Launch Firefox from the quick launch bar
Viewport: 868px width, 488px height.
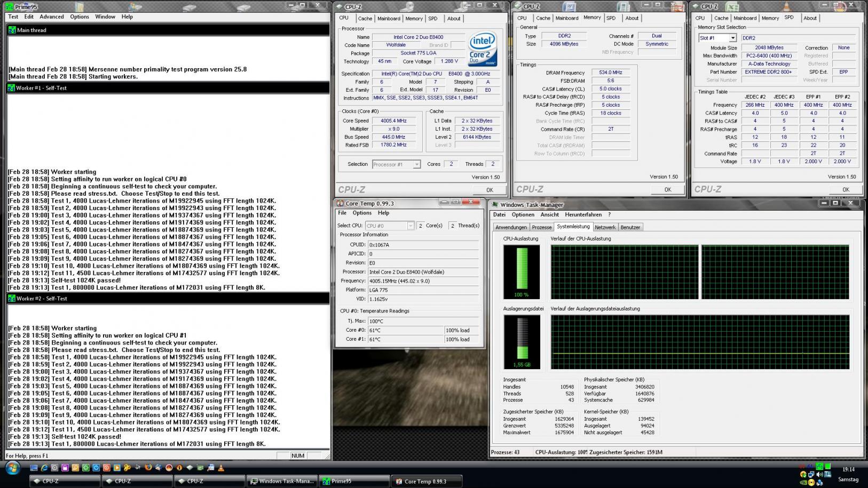[148, 468]
